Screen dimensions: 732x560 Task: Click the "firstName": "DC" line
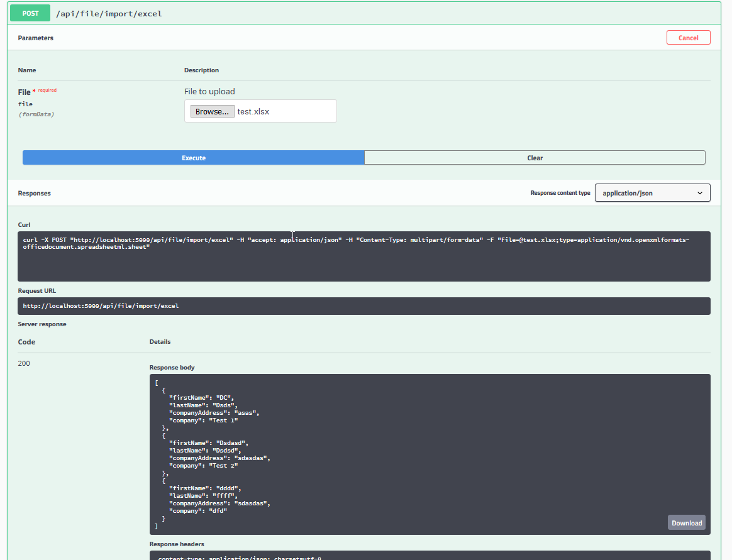201,398
